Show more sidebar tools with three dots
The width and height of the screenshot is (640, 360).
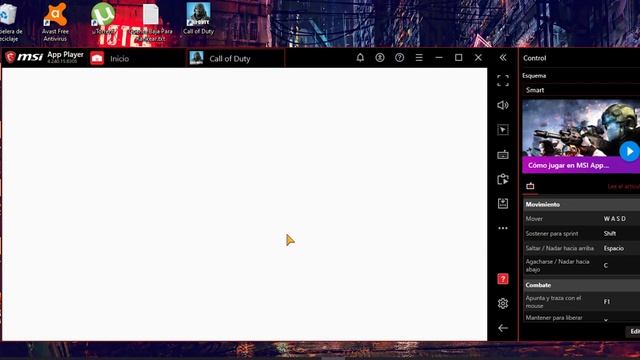503,228
